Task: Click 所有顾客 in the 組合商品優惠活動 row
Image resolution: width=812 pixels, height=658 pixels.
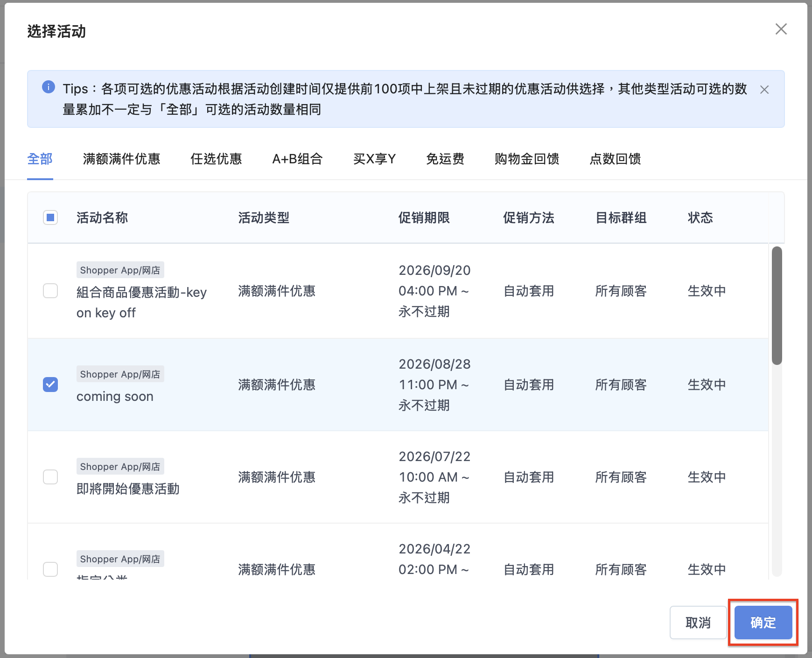Action: [621, 291]
